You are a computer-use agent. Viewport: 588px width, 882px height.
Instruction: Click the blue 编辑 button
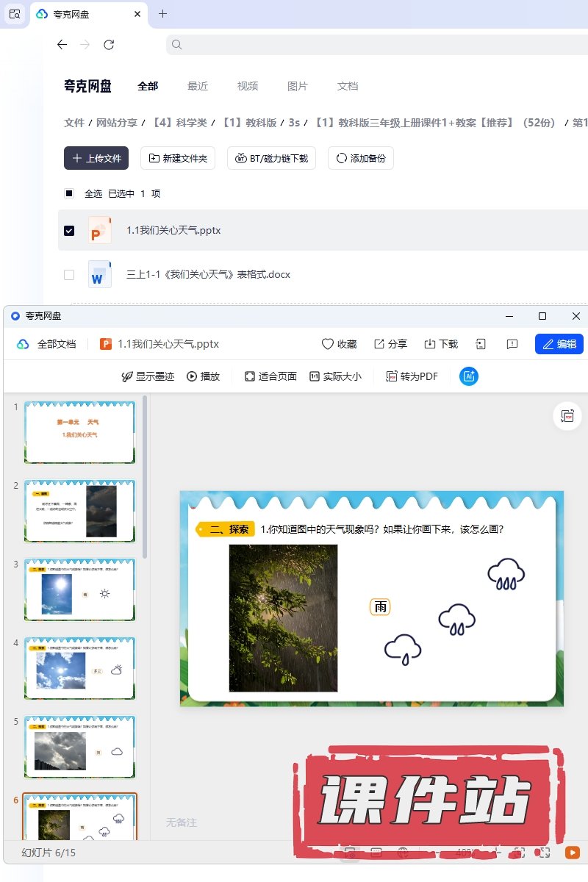(559, 344)
